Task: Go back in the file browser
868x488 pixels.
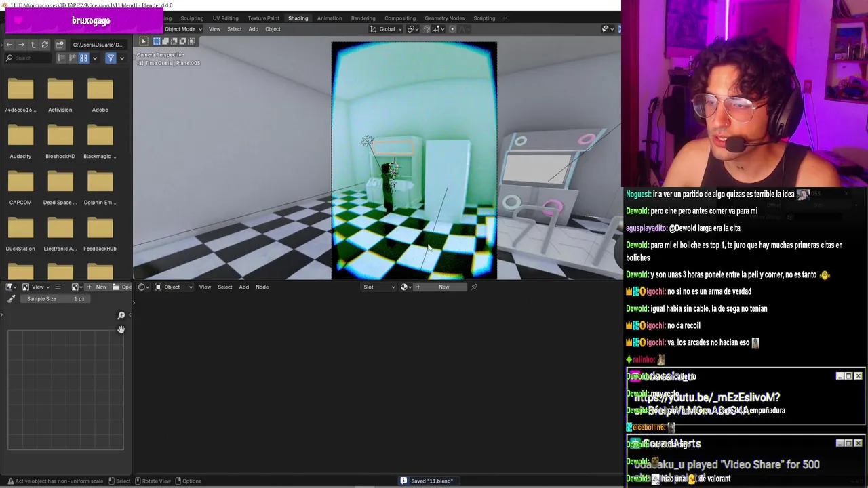Action: [x=9, y=45]
